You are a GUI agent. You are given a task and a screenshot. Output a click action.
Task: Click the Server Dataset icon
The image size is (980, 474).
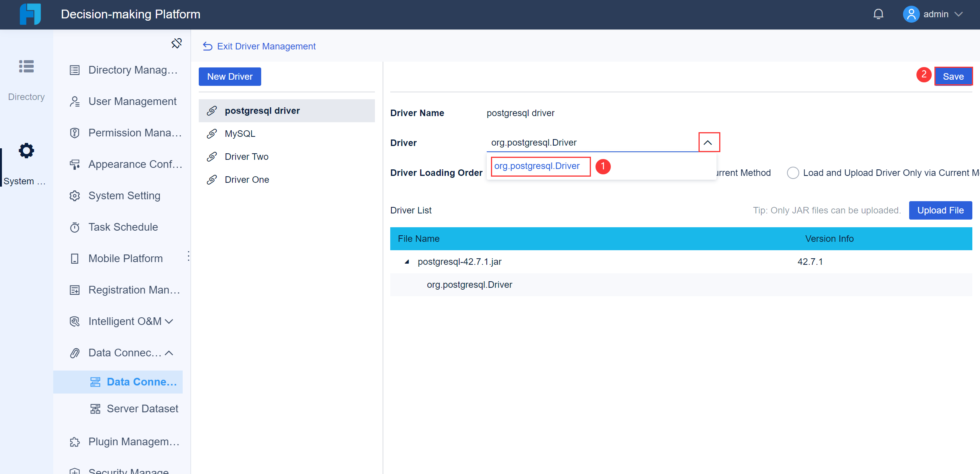95,408
